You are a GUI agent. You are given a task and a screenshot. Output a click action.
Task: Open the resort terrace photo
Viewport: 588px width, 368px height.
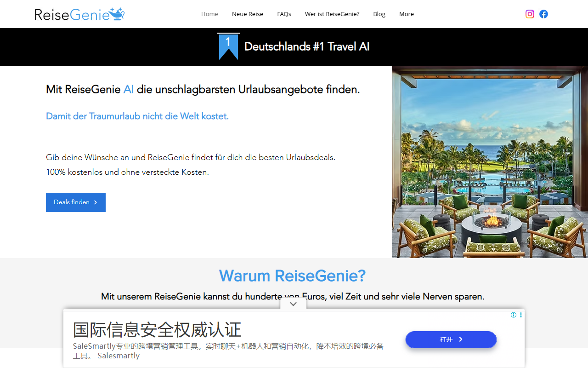coord(490,162)
